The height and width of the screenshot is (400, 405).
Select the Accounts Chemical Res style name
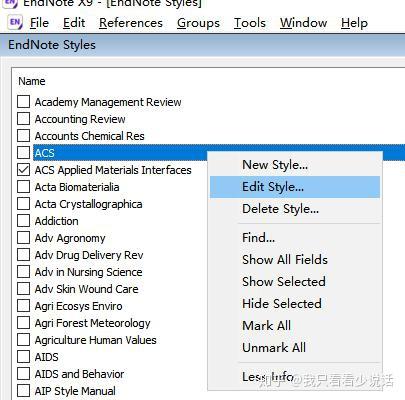pos(89,136)
